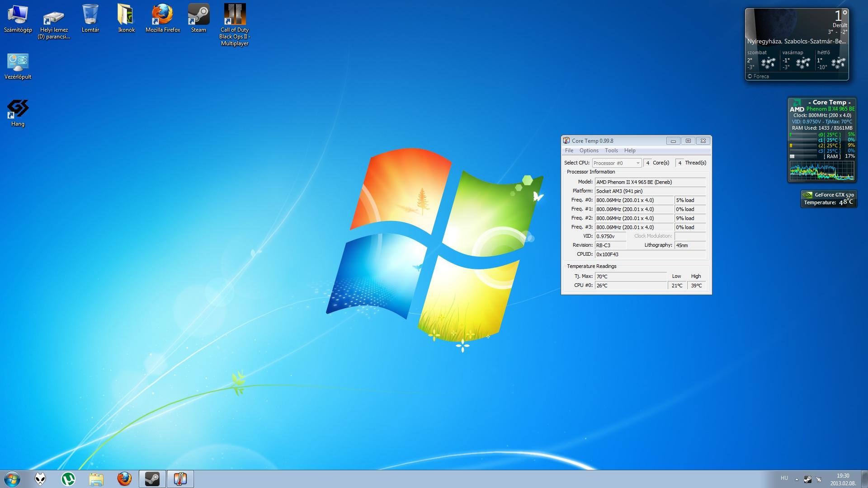Click the VID value 0.9750v

pos(610,236)
